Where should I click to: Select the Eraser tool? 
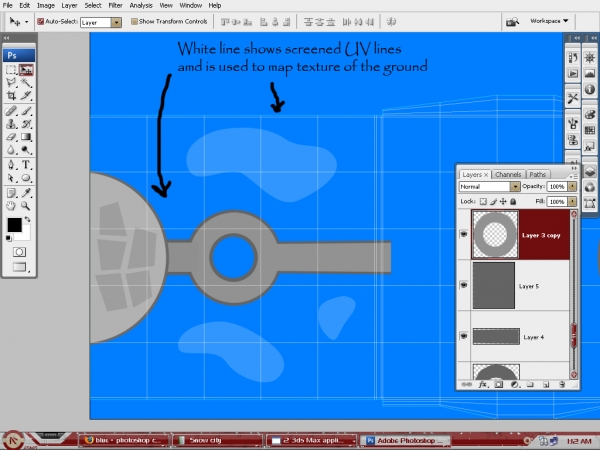(x=11, y=137)
